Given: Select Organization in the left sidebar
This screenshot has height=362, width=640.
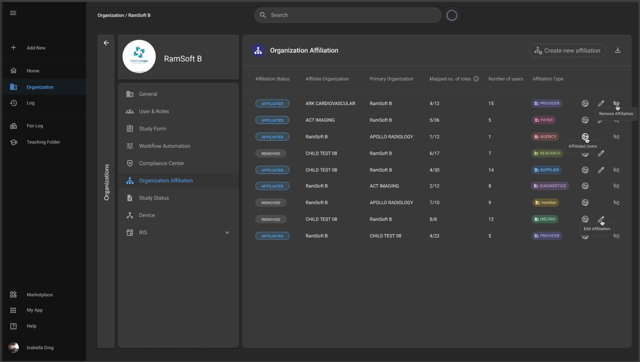Looking at the screenshot, I should [44, 87].
